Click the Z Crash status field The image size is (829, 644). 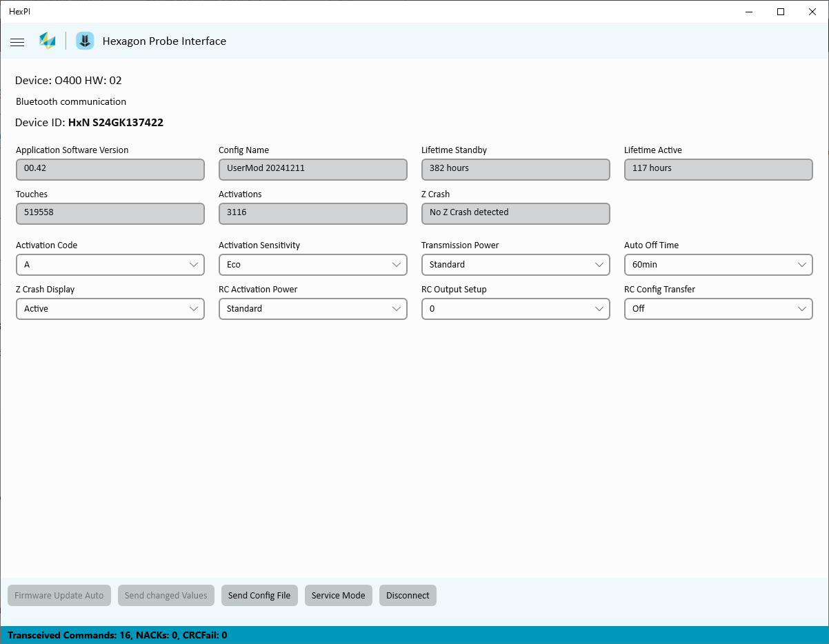516,214
